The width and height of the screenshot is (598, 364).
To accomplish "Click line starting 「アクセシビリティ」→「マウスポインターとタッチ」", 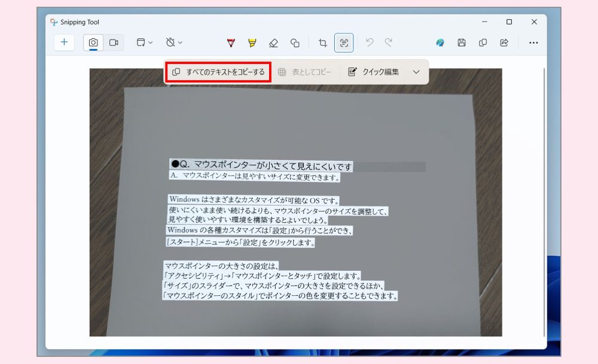I will [x=262, y=276].
